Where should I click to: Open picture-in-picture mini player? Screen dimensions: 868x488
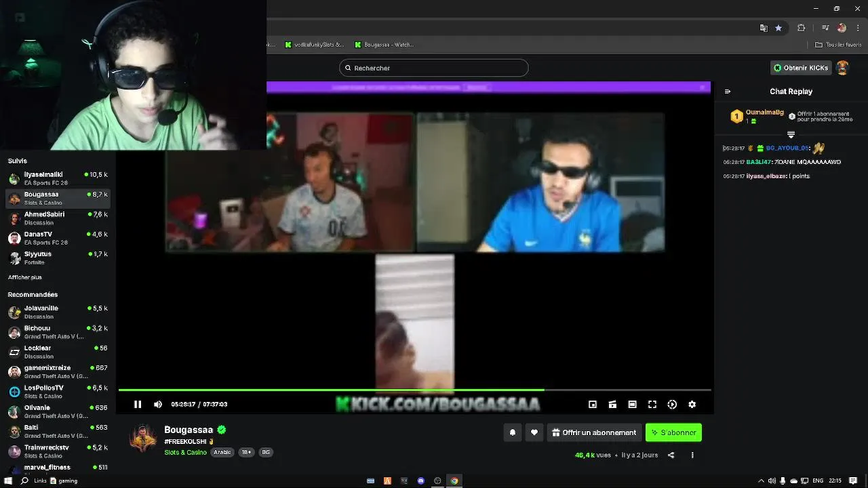[593, 404]
